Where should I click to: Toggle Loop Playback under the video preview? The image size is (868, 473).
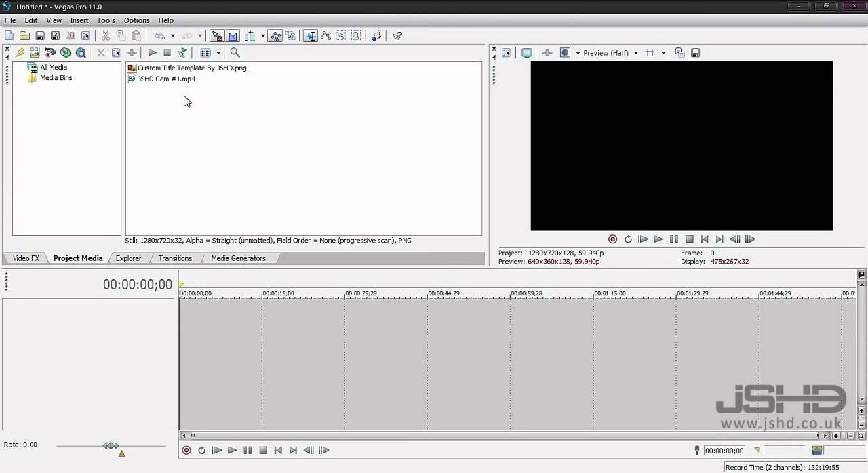(628, 239)
